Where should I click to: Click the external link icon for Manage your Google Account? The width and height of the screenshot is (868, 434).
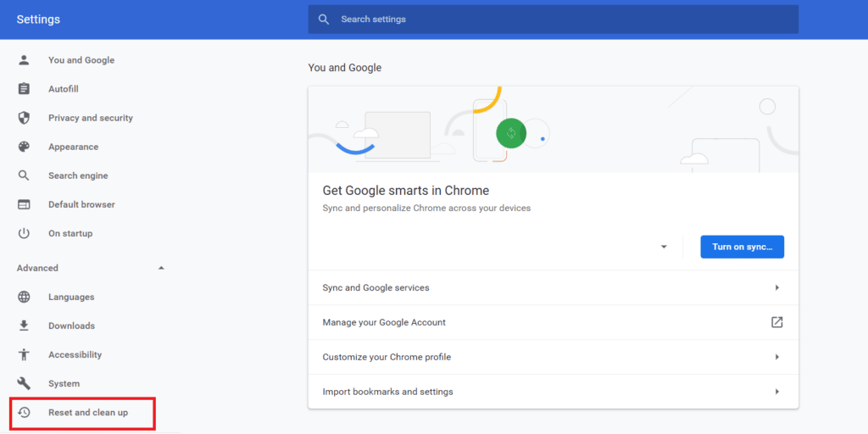coord(776,322)
